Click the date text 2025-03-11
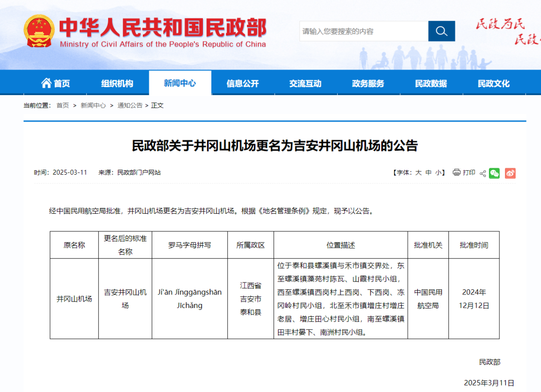Screen dimensions: 541x392 (70, 172)
